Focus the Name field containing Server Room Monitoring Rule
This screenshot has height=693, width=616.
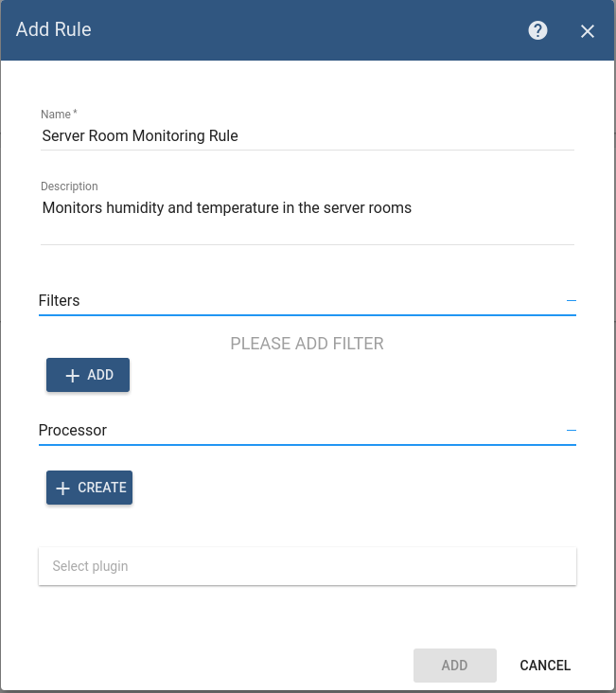coord(308,135)
